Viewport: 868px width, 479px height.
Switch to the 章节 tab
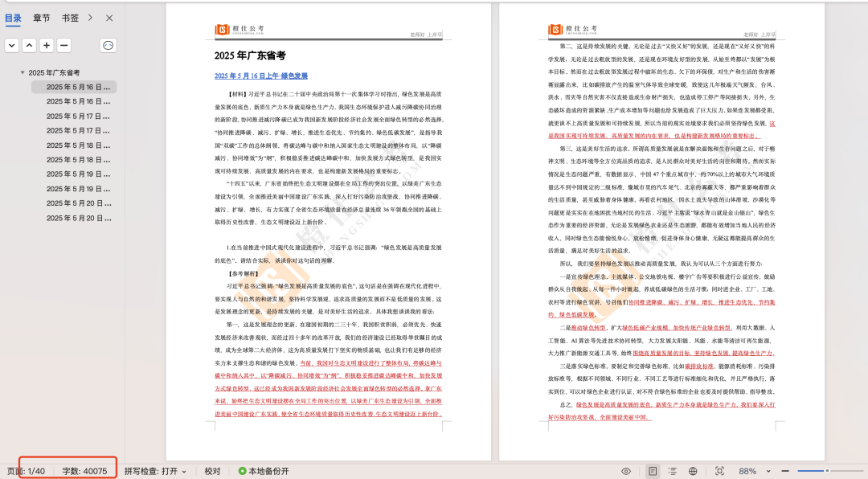coord(41,18)
